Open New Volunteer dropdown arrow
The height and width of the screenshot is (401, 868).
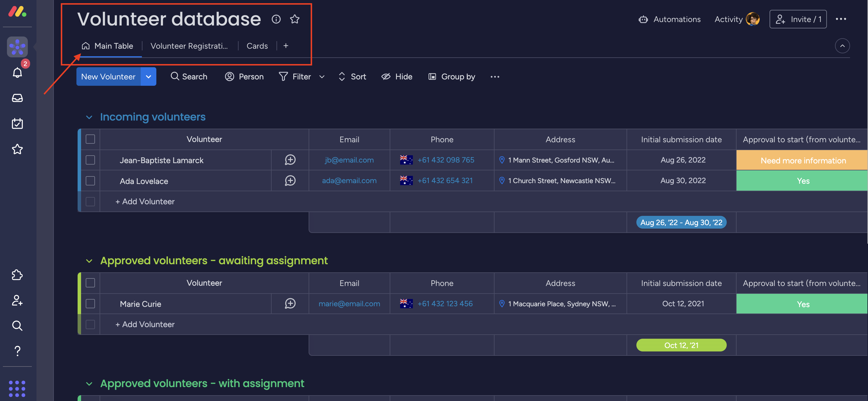[148, 76]
